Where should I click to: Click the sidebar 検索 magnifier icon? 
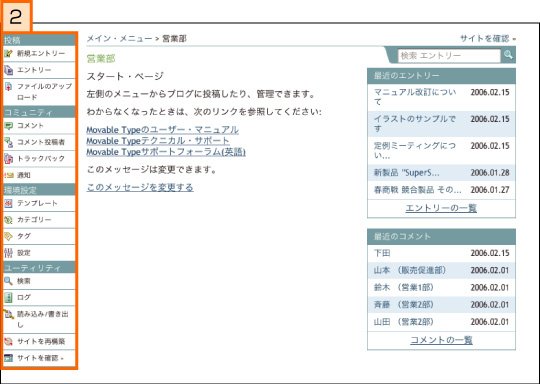click(8, 281)
